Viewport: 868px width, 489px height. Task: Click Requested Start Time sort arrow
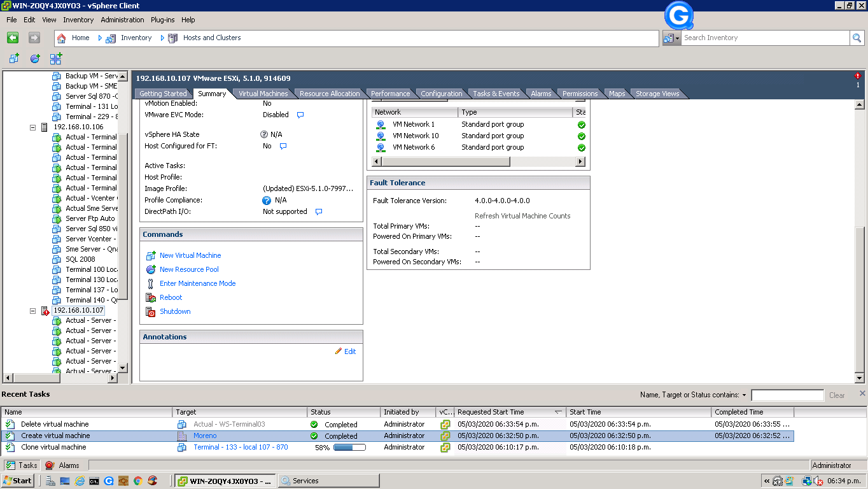pyautogui.click(x=558, y=413)
